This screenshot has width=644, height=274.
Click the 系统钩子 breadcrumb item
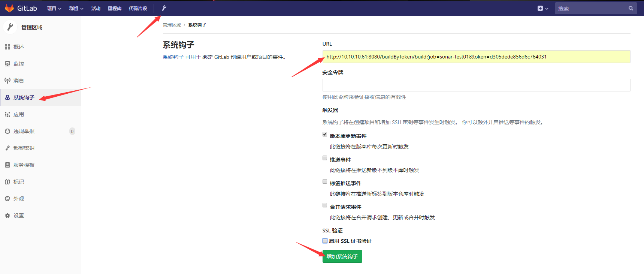coord(197,25)
